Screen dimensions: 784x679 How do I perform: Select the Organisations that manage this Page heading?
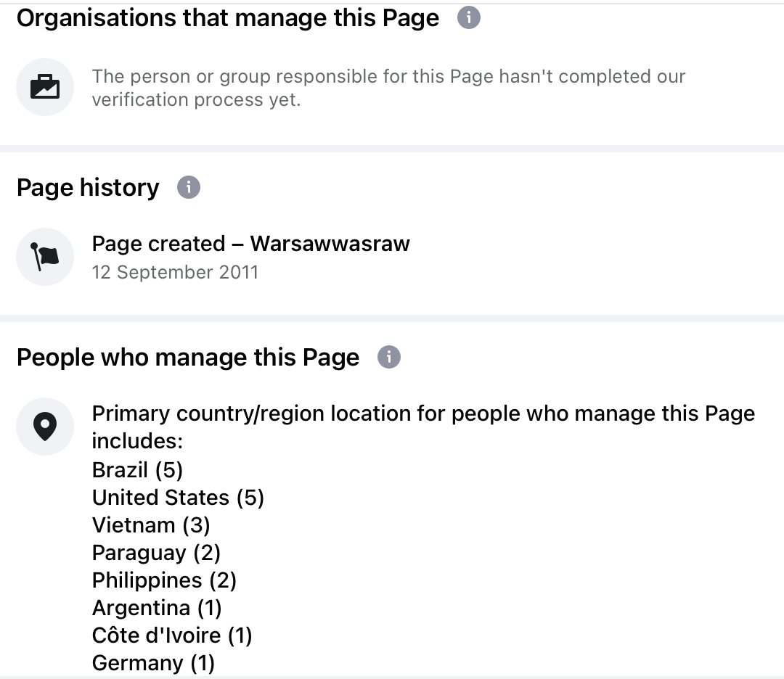tap(228, 18)
